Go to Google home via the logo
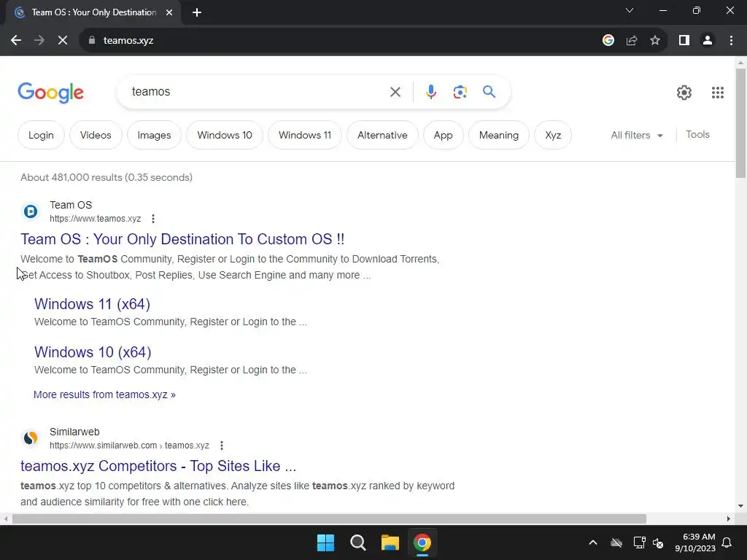 pos(50,93)
